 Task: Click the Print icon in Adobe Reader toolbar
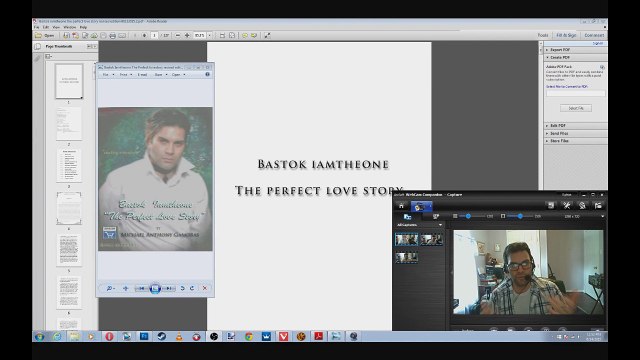coord(113,36)
